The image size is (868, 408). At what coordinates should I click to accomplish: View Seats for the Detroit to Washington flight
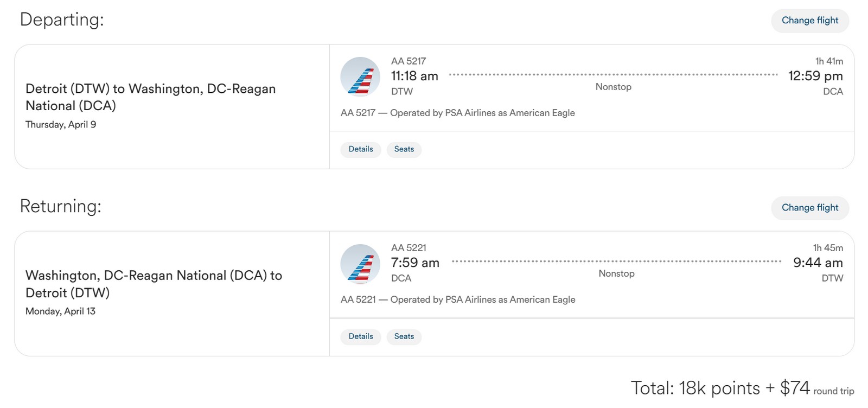pos(404,149)
